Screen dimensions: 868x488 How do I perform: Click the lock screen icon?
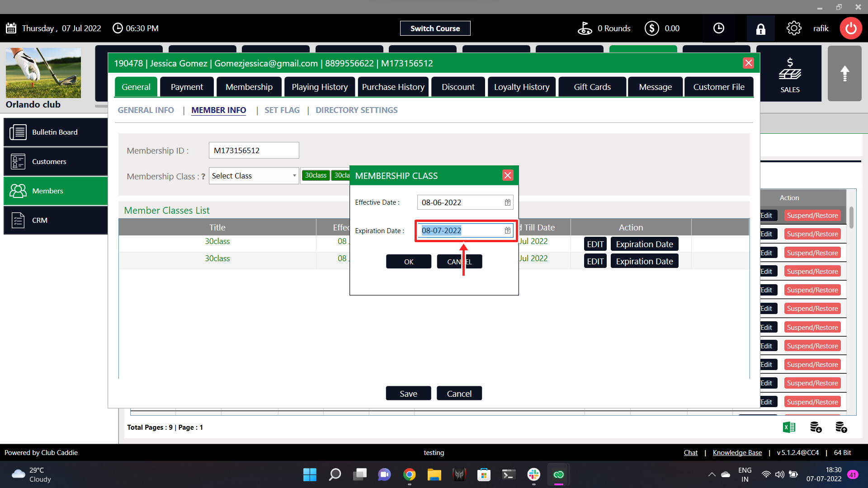click(761, 28)
